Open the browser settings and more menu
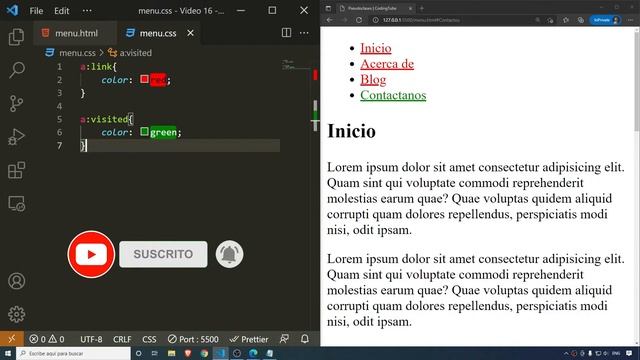 point(631,20)
